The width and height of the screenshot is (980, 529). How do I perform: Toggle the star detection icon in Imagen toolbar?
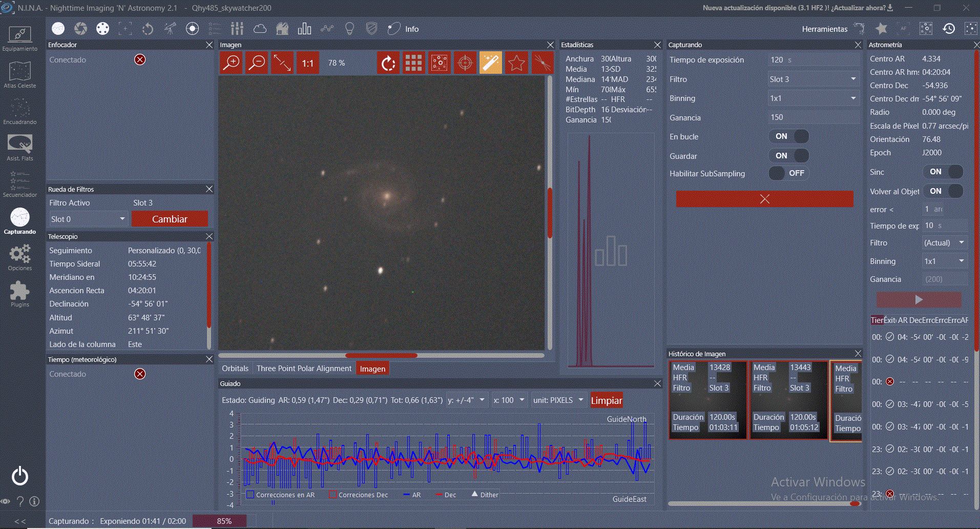coord(516,63)
